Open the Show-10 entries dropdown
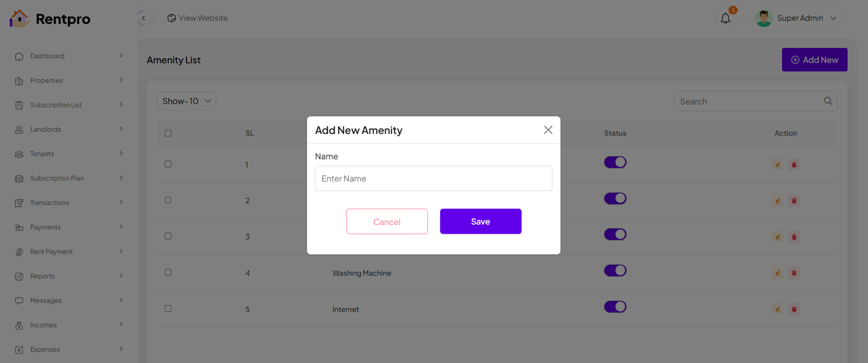 point(186,101)
